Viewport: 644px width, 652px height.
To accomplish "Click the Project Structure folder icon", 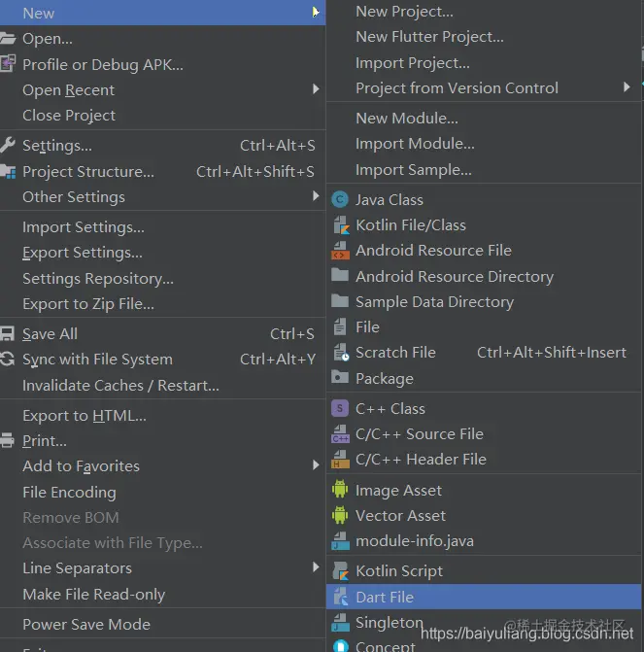I will tap(8, 171).
